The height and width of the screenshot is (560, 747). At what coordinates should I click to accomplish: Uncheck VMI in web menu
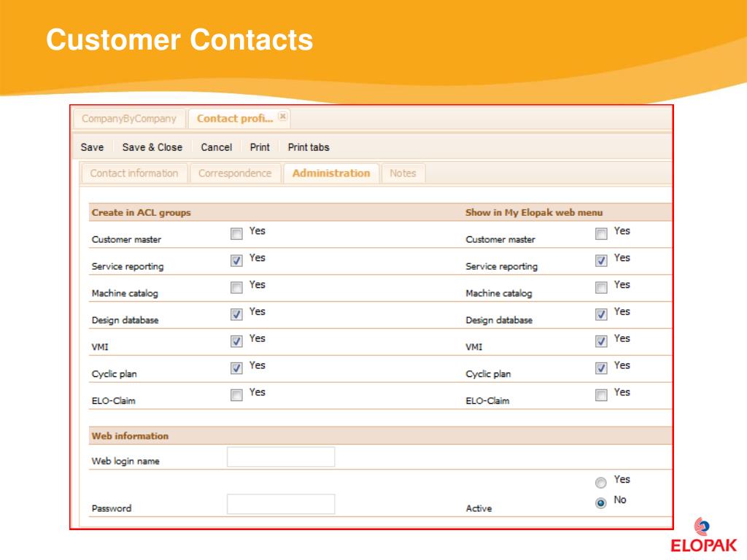tap(601, 341)
